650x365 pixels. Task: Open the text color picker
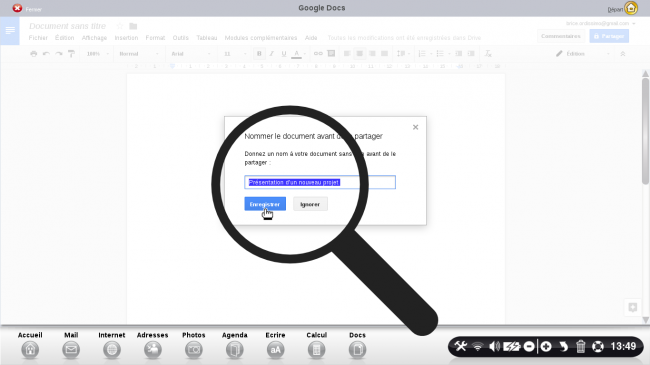(x=296, y=54)
